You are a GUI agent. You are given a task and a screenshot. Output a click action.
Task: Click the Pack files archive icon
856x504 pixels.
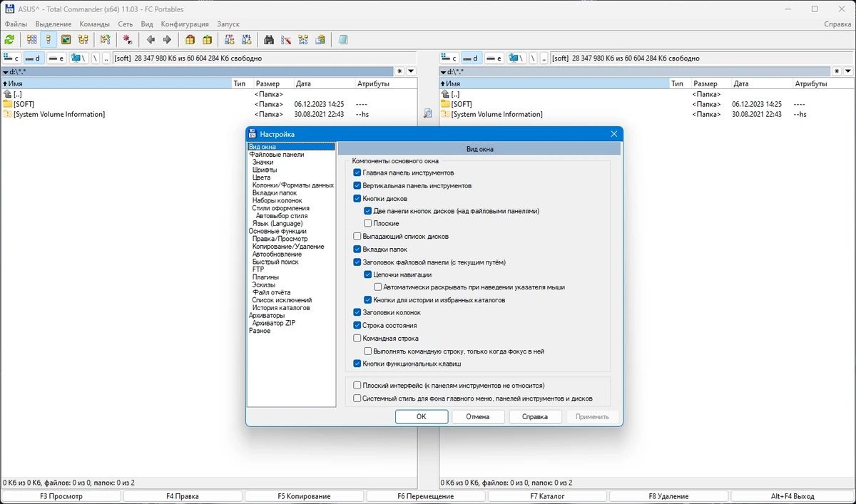click(190, 40)
